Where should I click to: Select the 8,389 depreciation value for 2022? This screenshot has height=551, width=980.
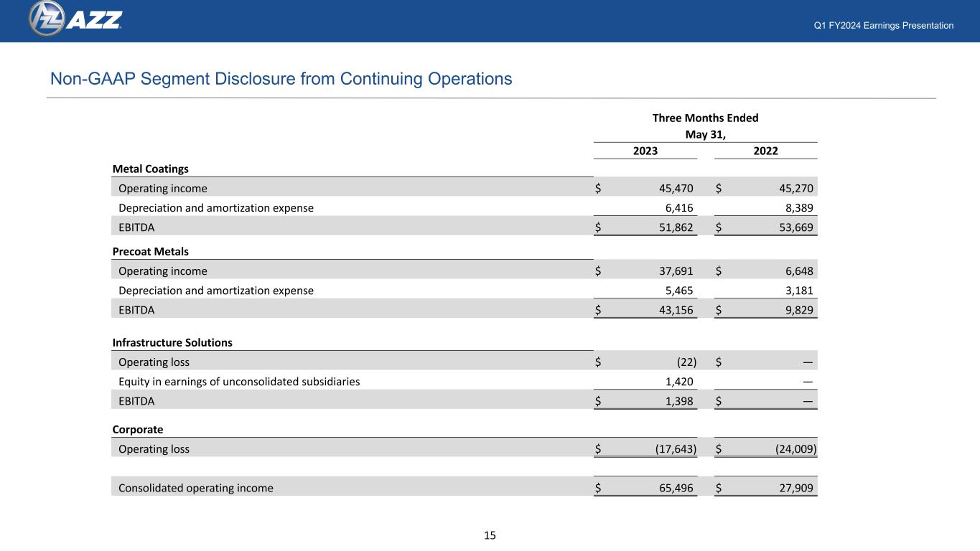click(x=801, y=208)
